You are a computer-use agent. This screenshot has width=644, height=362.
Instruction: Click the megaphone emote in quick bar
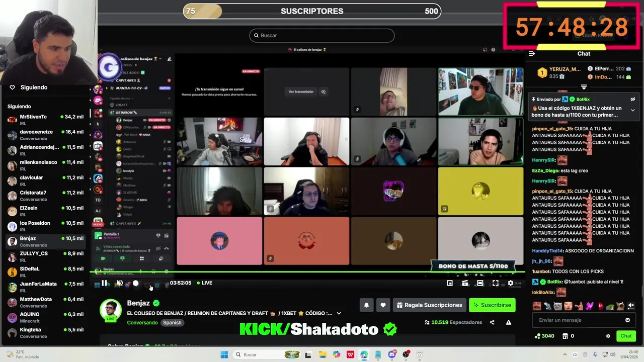[631, 306]
